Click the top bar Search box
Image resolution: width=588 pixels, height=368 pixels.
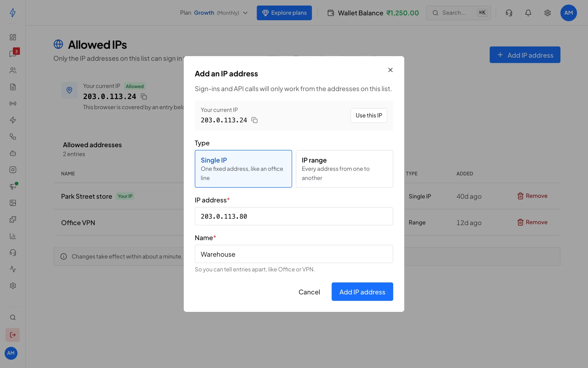tap(458, 13)
